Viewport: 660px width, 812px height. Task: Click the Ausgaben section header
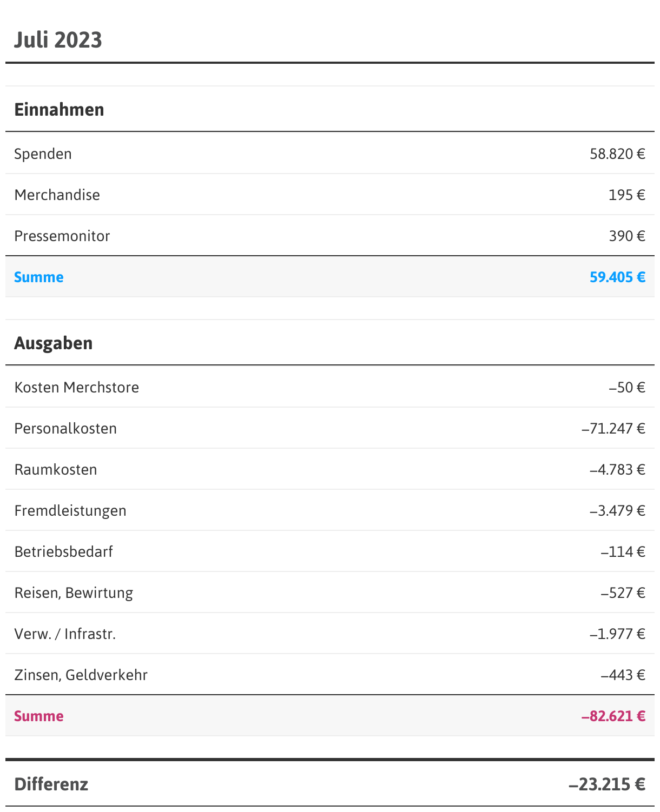point(53,343)
